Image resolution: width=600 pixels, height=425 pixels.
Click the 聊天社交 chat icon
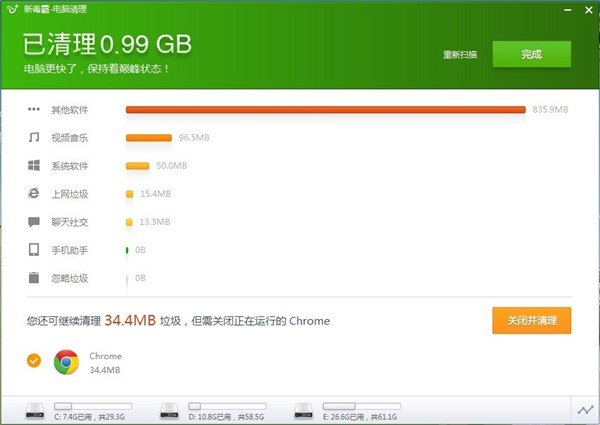click(x=33, y=221)
